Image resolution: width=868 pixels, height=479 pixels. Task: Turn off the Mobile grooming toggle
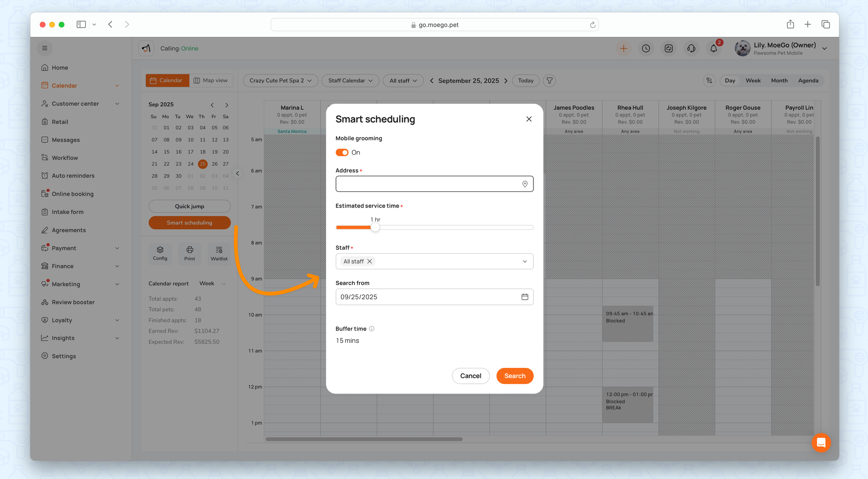click(x=342, y=152)
